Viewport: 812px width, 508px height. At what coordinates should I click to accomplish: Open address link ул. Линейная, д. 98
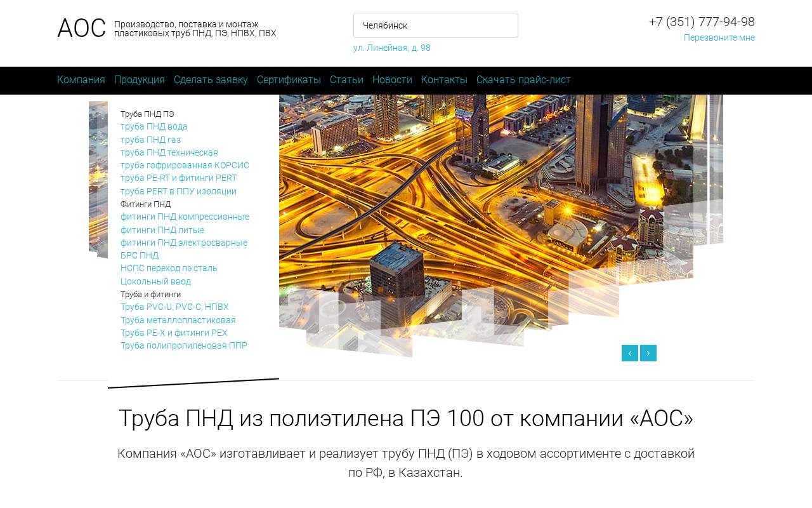point(392,48)
